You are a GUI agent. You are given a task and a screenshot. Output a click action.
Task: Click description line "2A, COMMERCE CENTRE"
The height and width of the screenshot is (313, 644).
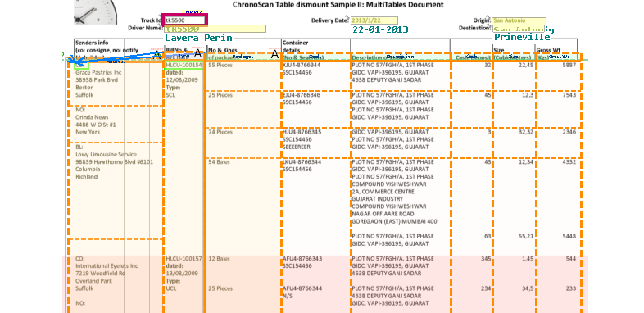click(383, 192)
